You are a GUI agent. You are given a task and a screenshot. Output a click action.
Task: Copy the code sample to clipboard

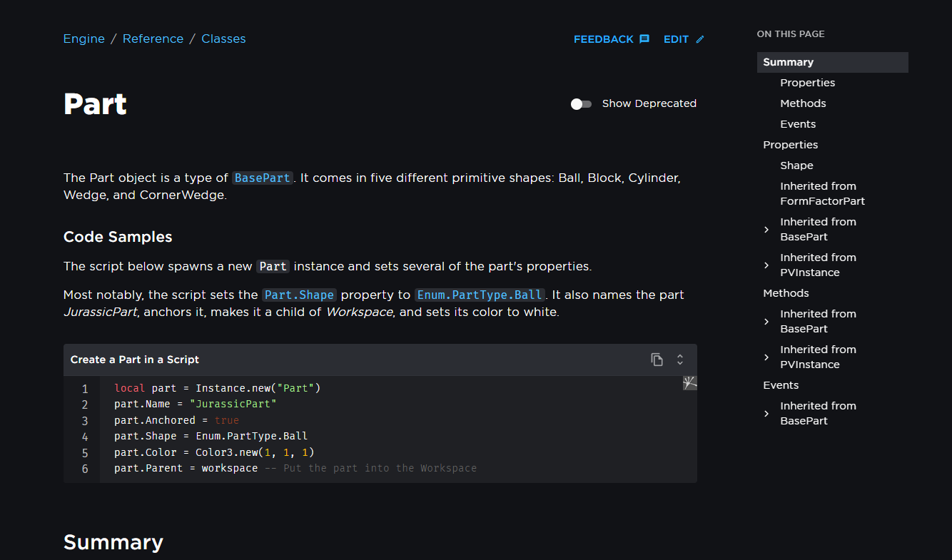pyautogui.click(x=657, y=360)
